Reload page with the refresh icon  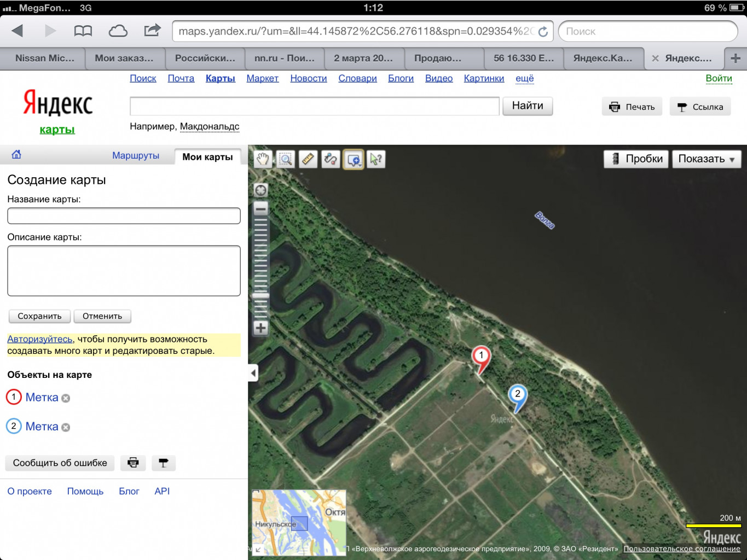pos(543,32)
